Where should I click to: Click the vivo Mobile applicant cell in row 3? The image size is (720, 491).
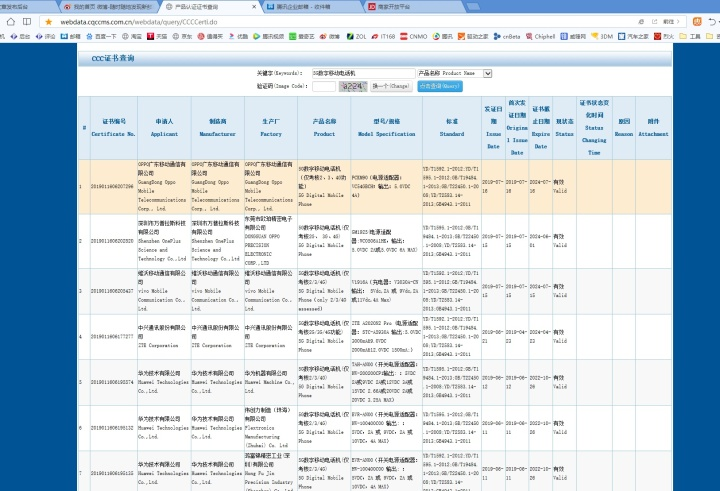pos(164,291)
